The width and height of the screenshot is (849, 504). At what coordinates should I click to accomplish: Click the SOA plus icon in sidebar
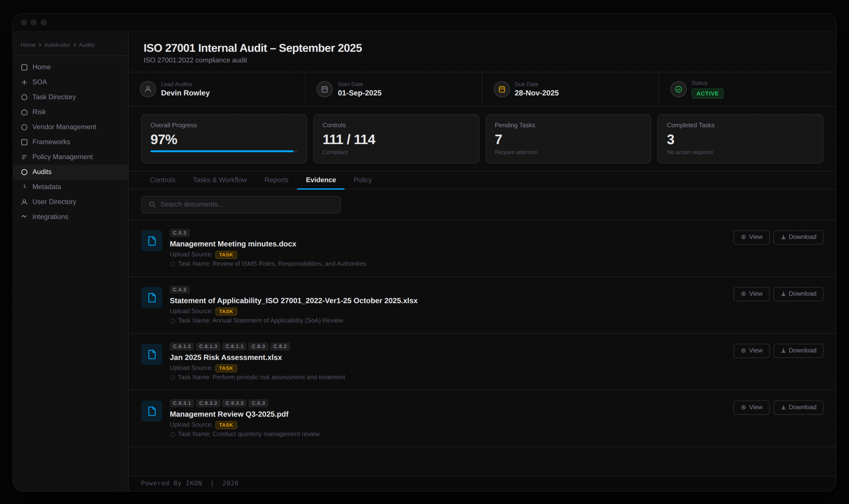click(24, 82)
